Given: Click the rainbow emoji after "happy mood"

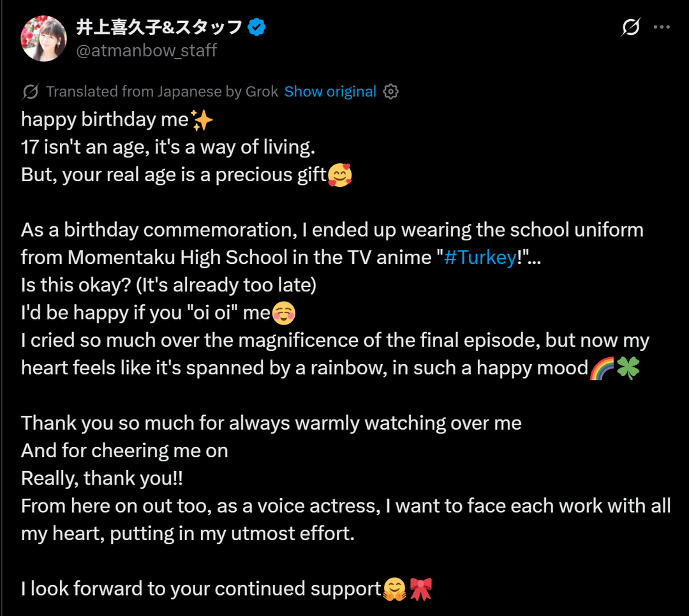Looking at the screenshot, I should [x=601, y=368].
